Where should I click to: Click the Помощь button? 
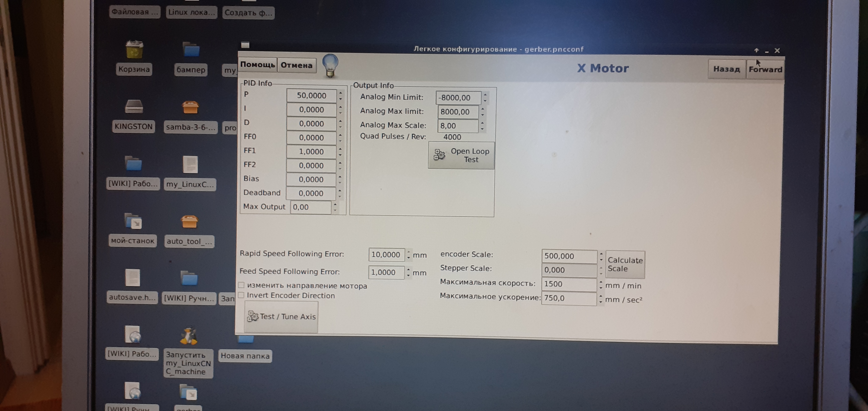(x=257, y=65)
